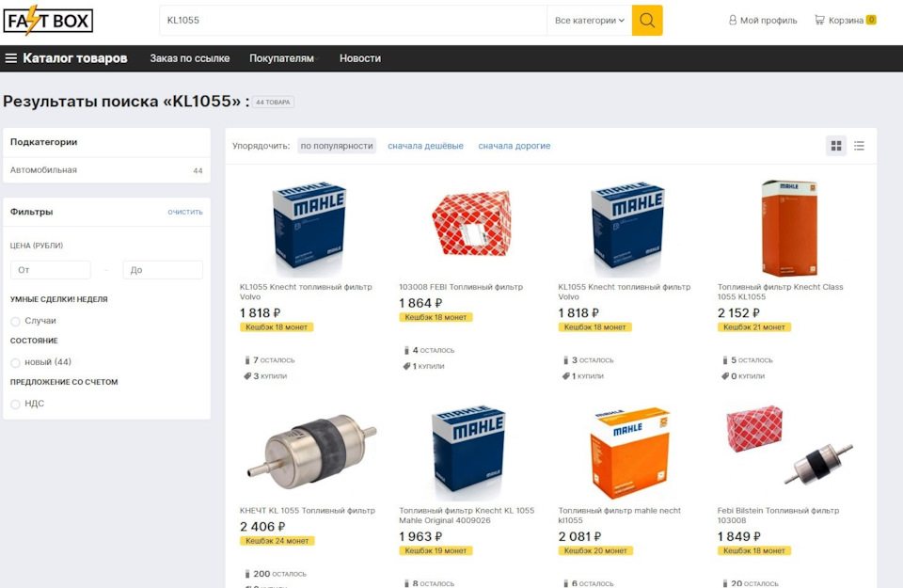Open the 'Корзина' link

coord(846,20)
